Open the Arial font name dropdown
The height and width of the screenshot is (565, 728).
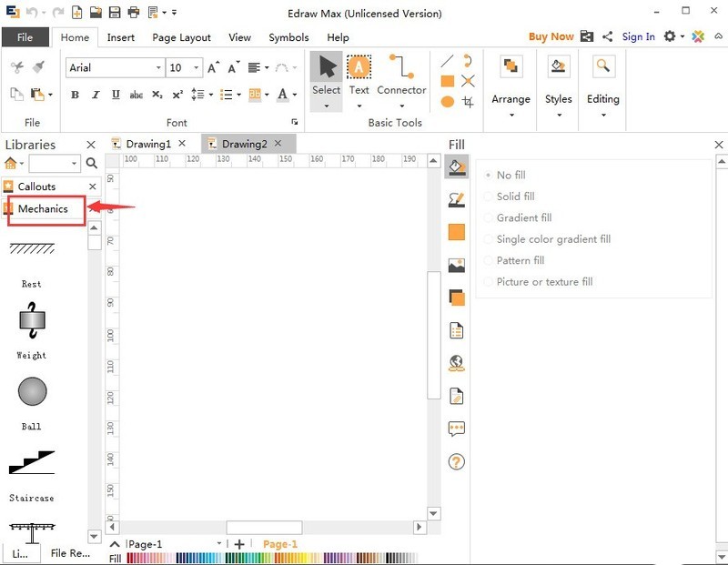point(158,67)
